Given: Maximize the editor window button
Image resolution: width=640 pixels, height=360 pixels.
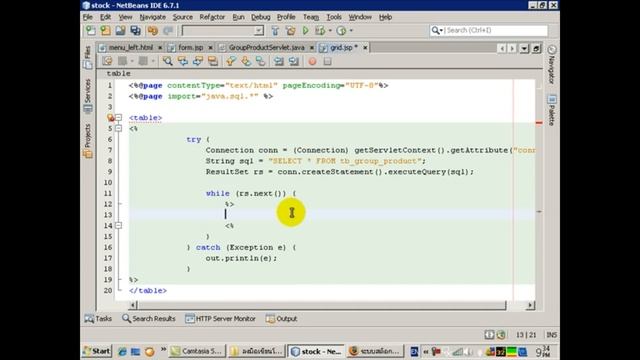Looking at the screenshot, I should (x=536, y=49).
